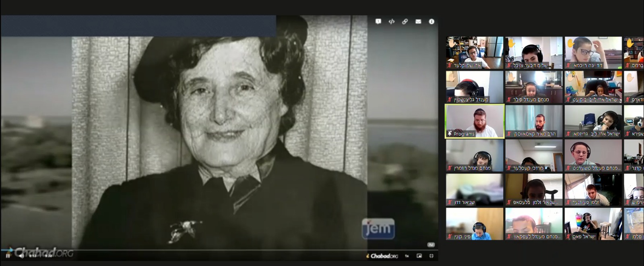Click muted mic icon for ארי שמוקלער
Image resolution: width=644 pixels, height=266 pixels.
point(450,65)
